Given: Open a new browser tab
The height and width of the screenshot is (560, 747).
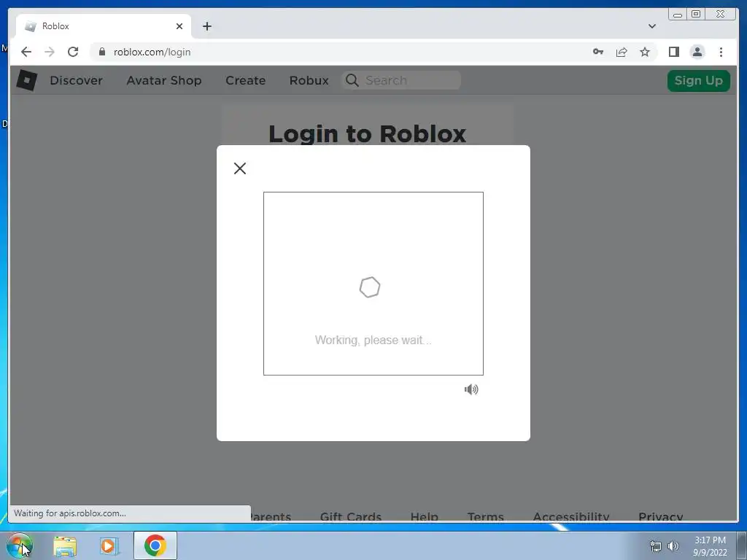Looking at the screenshot, I should (206, 26).
